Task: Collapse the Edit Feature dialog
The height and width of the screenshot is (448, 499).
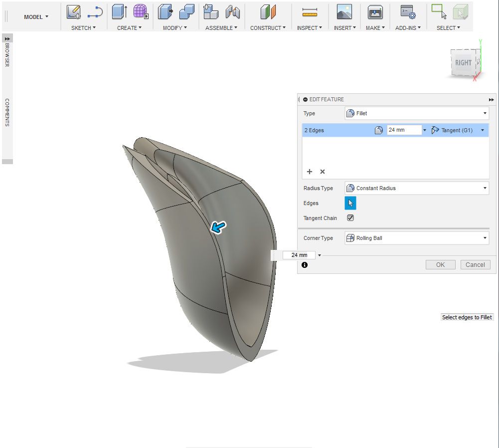Action: 305,99
